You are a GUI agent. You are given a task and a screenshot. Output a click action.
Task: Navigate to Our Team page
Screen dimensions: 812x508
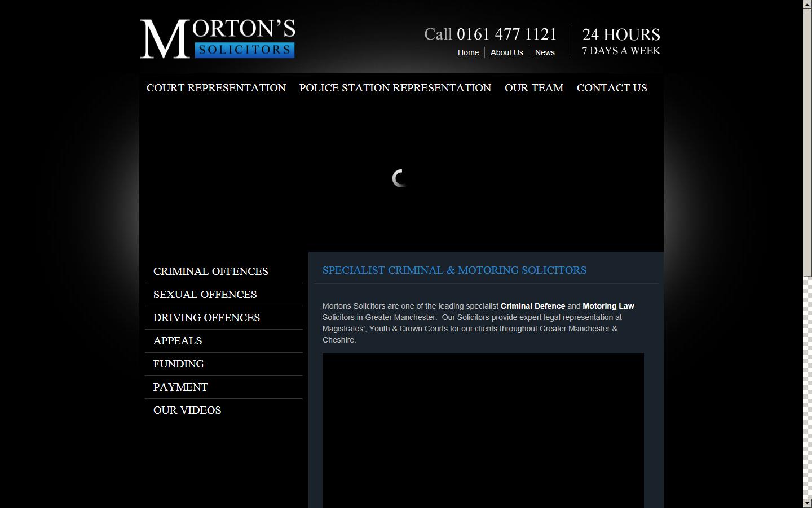tap(533, 88)
